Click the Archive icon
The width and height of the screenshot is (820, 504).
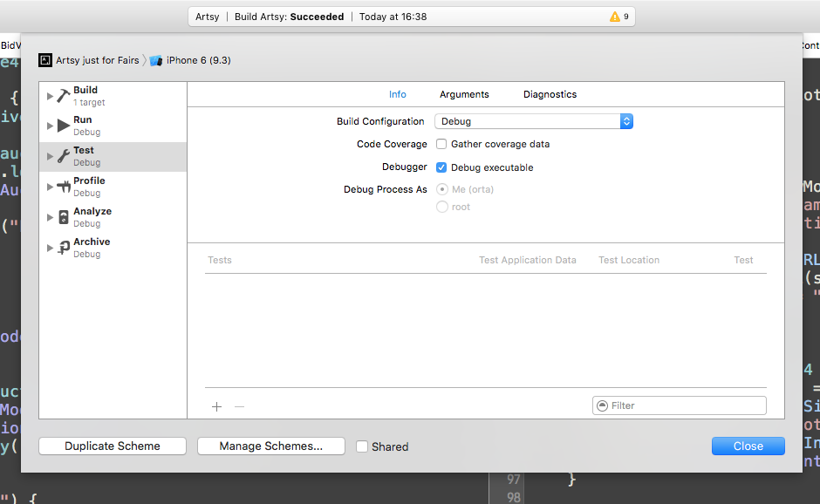(x=64, y=248)
